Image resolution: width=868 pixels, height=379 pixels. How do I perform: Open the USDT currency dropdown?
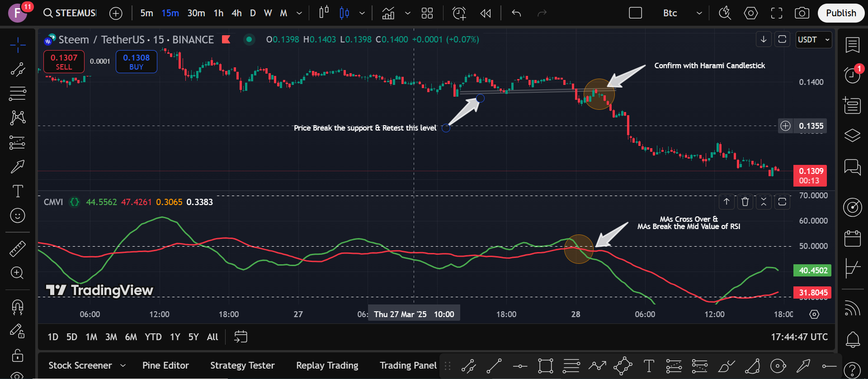[814, 40]
